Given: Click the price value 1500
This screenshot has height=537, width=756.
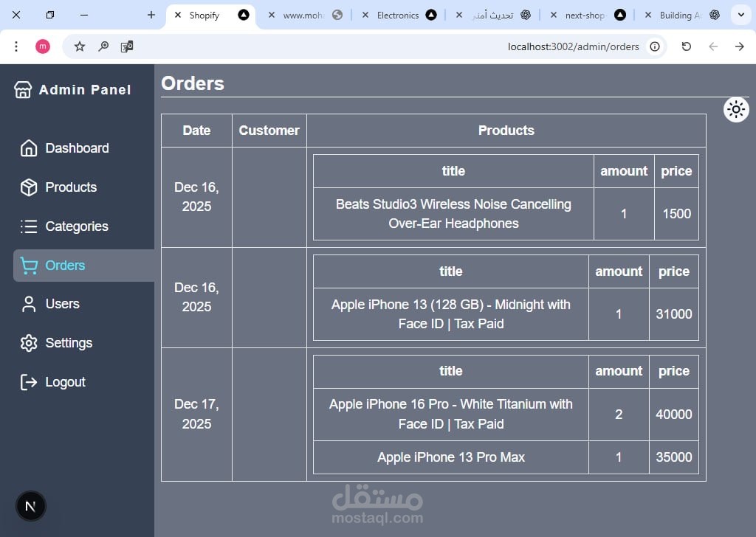Looking at the screenshot, I should [676, 214].
